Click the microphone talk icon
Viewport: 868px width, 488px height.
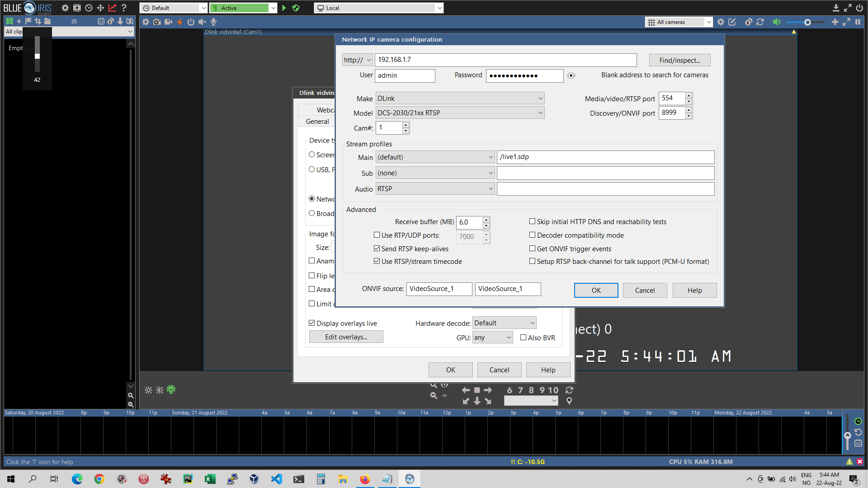pos(213,22)
